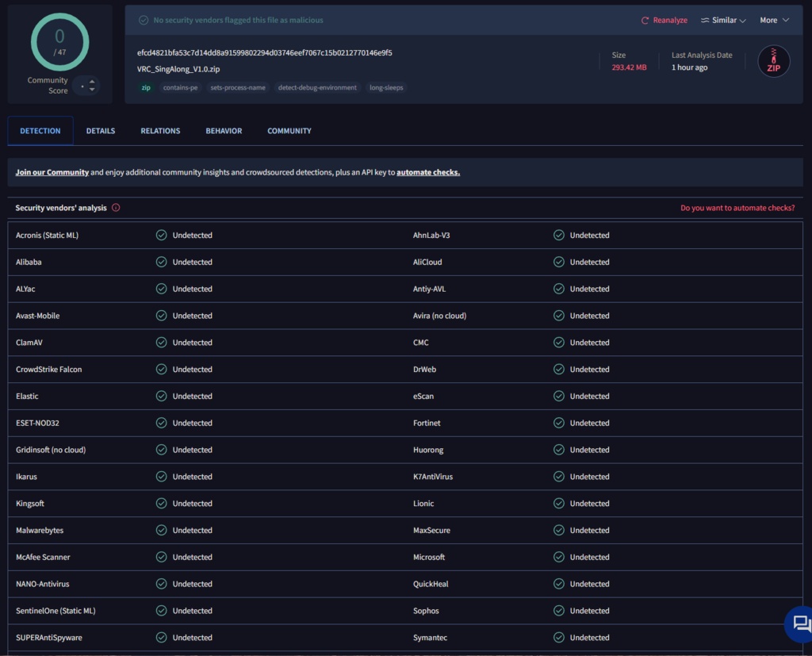Click the Elastic undetected checkmark icon
The width and height of the screenshot is (812, 656).
tap(162, 397)
